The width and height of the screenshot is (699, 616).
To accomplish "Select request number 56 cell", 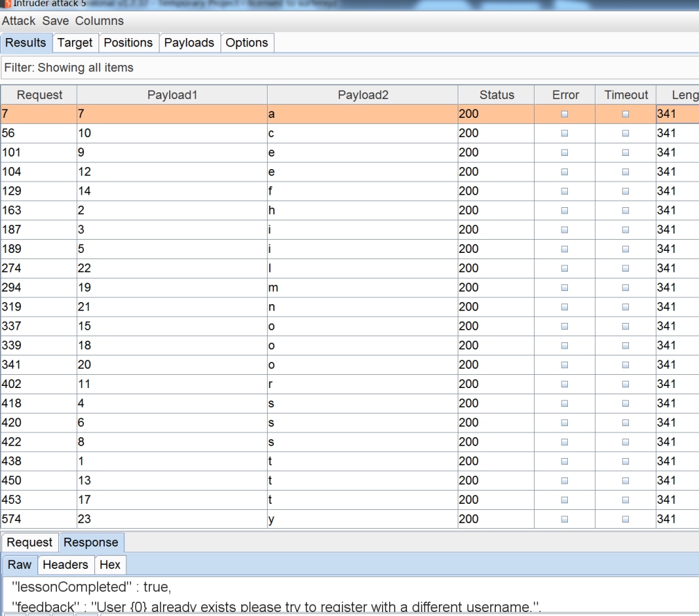I will tap(39, 133).
